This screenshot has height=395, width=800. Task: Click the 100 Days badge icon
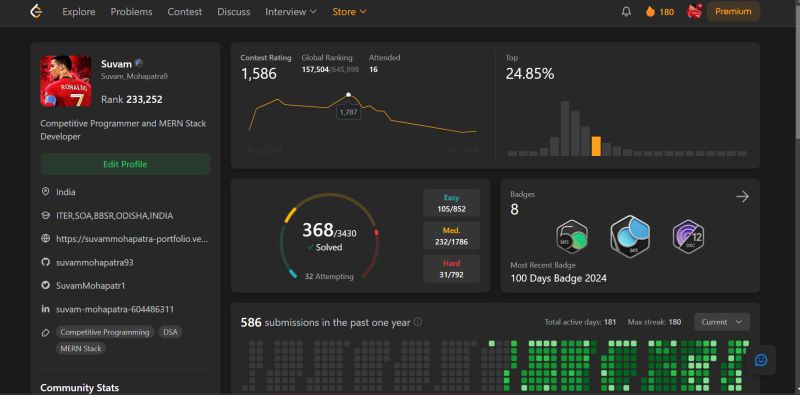point(630,236)
